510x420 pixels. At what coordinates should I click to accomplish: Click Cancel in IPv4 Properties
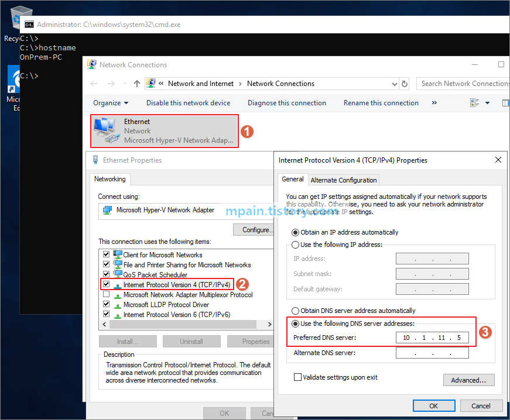pos(481,406)
